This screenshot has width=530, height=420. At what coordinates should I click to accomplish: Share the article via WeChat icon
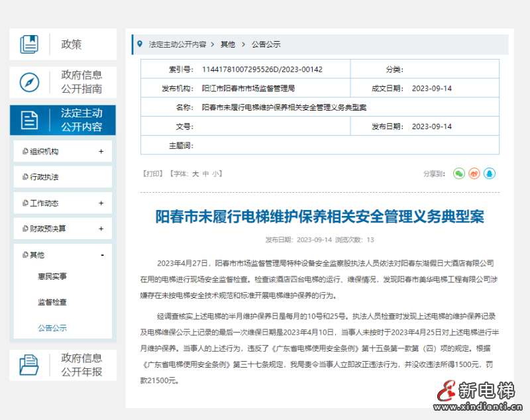pyautogui.click(x=459, y=174)
